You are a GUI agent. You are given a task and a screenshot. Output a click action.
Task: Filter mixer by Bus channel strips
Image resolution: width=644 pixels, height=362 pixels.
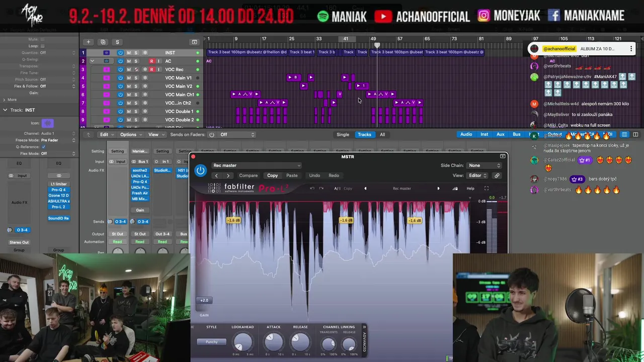[x=516, y=134]
